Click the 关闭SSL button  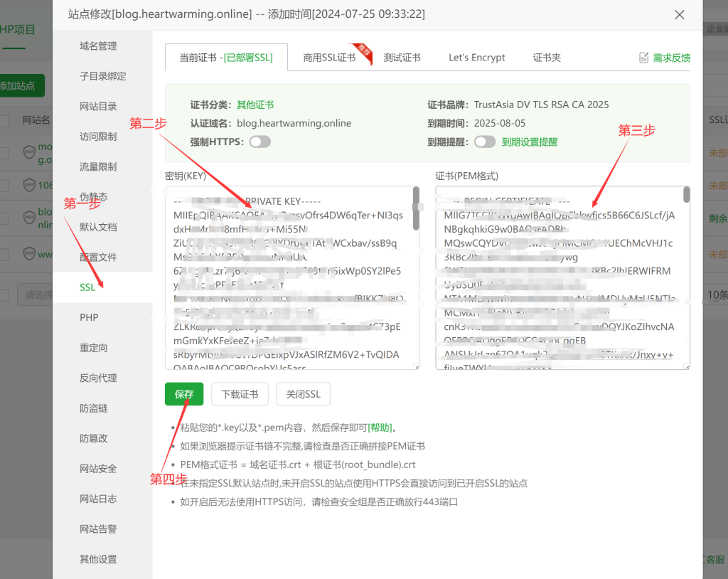pyautogui.click(x=304, y=394)
